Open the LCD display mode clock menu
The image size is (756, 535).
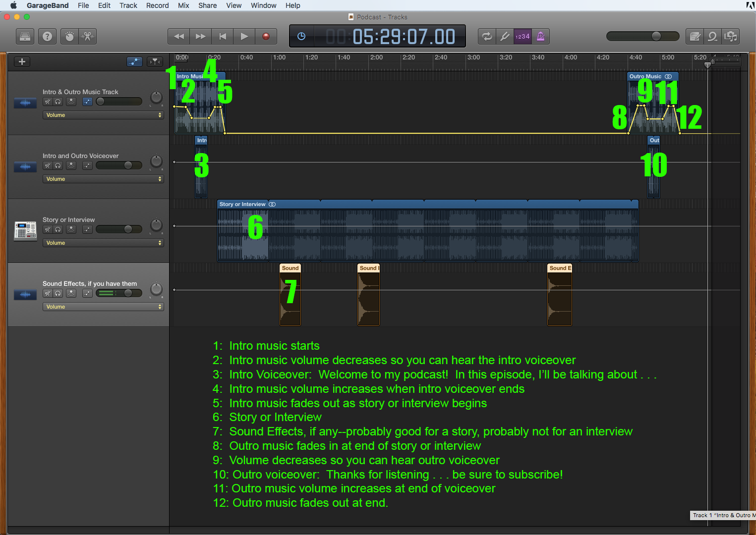(x=301, y=36)
